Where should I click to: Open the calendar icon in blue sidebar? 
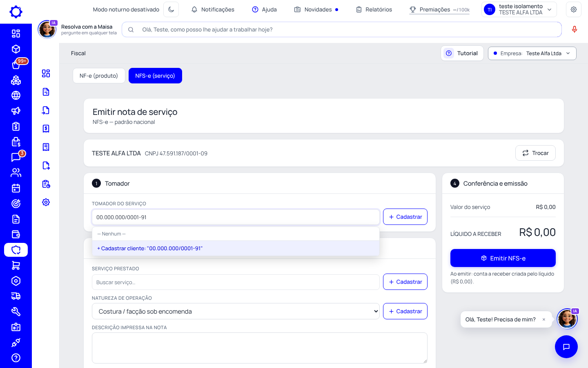point(16,188)
